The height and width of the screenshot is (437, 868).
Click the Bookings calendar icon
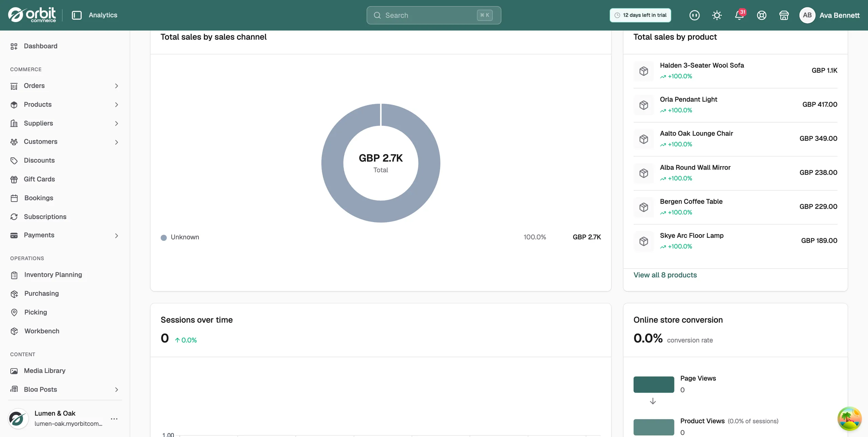click(14, 198)
